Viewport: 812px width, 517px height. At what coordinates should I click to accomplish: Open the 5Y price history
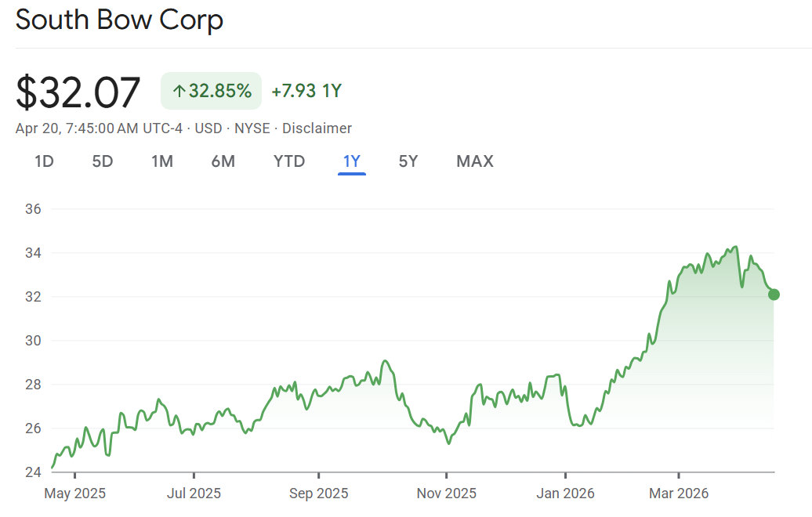pos(408,161)
